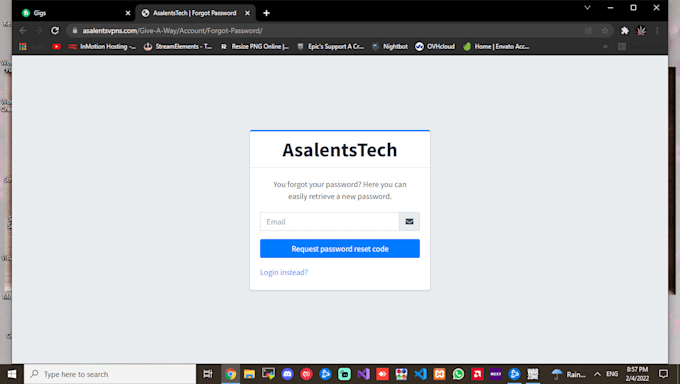
Task: Open the Login instead? link
Action: 284,272
